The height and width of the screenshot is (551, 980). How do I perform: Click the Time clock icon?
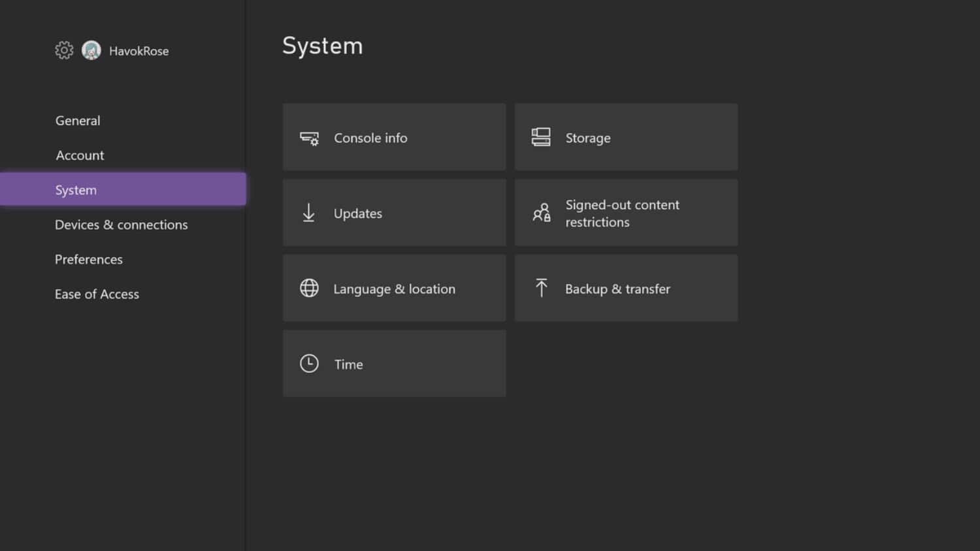pos(309,364)
